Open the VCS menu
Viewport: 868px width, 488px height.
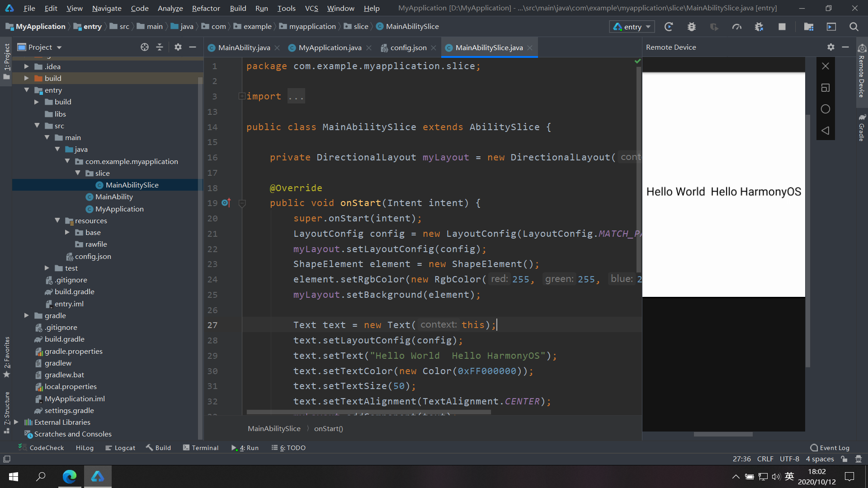(311, 8)
